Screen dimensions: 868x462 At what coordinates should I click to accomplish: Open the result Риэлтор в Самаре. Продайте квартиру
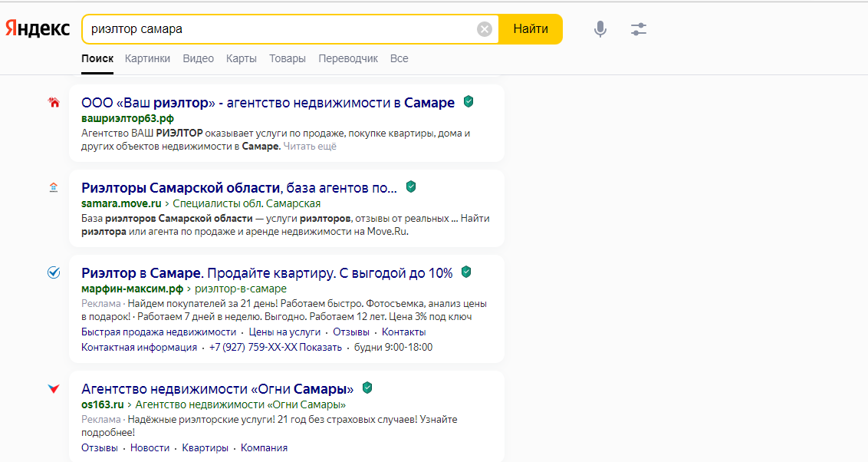267,273
